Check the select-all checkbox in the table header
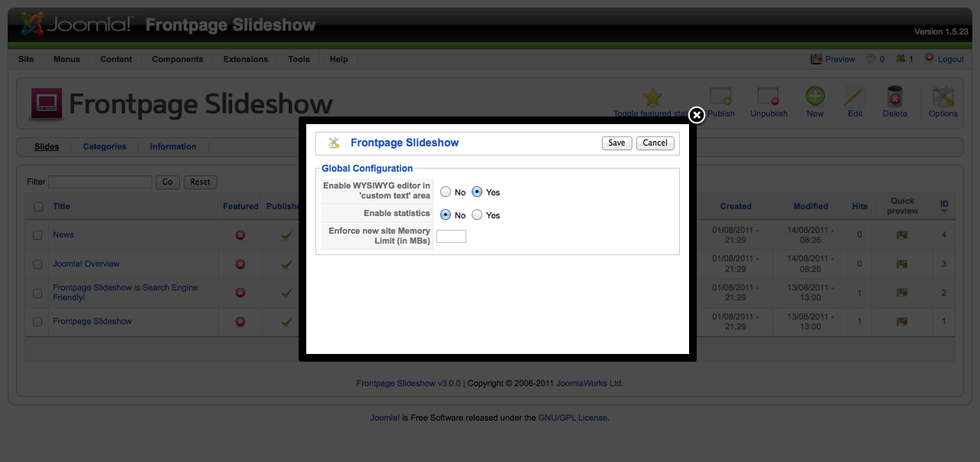 (x=38, y=206)
